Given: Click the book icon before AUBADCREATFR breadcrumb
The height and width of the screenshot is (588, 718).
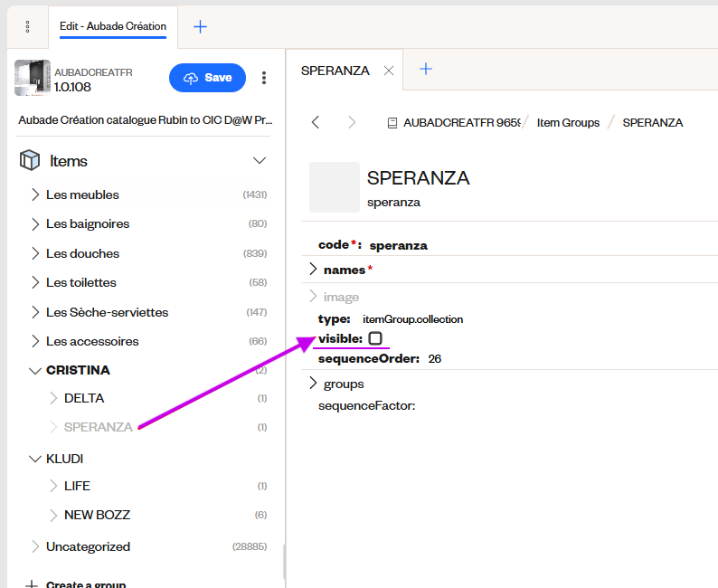Looking at the screenshot, I should 392,123.
